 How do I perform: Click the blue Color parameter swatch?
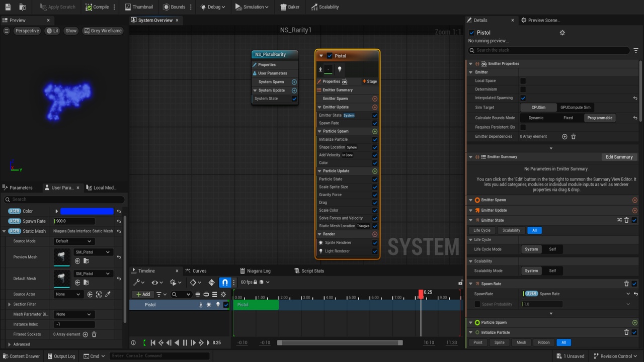pyautogui.click(x=87, y=211)
